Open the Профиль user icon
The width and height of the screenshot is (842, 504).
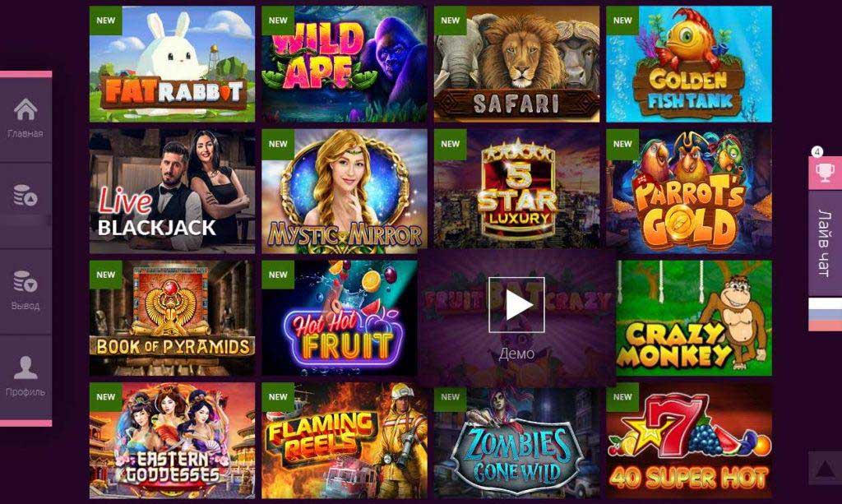click(x=25, y=368)
